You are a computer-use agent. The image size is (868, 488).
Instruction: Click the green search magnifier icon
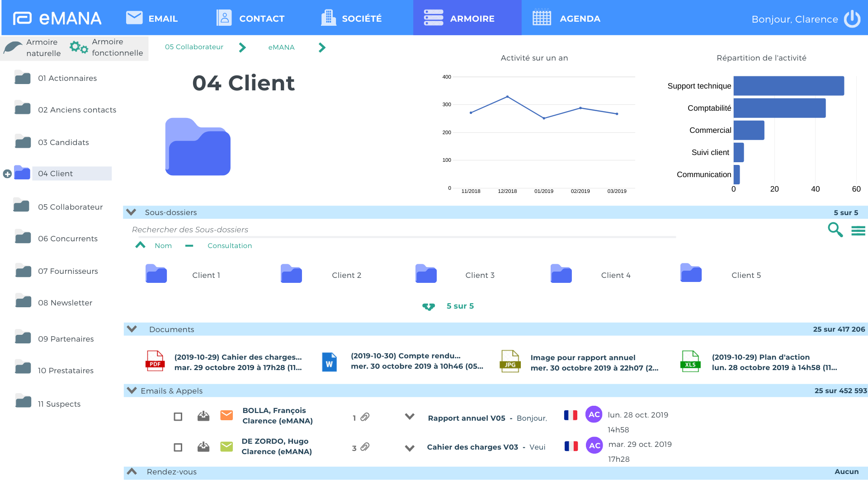[x=835, y=230]
